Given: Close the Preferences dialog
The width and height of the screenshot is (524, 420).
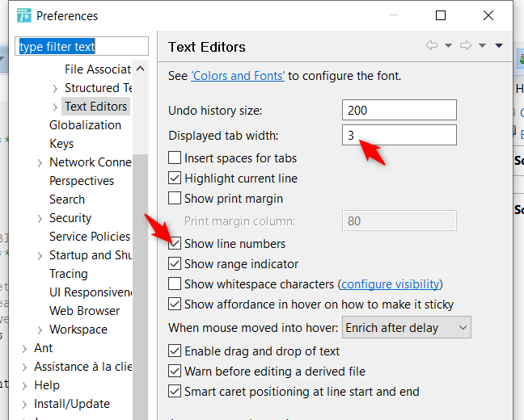Looking at the screenshot, I should 488,15.
